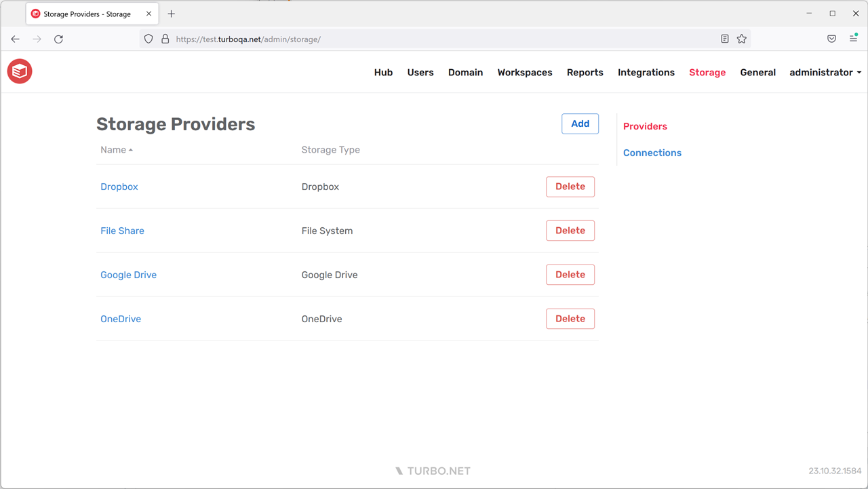The height and width of the screenshot is (489, 868).
Task: Click the save-to-pocket icon in the toolbar
Action: pos(831,39)
